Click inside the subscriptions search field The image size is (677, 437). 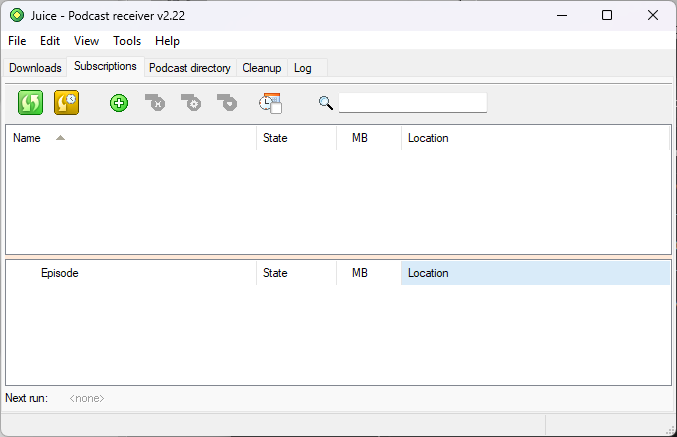[x=412, y=103]
